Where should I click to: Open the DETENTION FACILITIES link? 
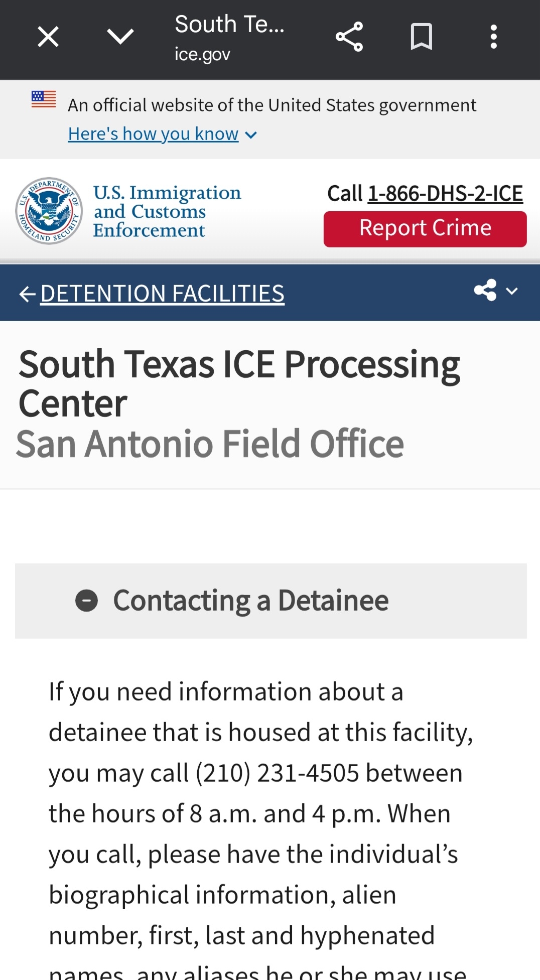pos(163,294)
